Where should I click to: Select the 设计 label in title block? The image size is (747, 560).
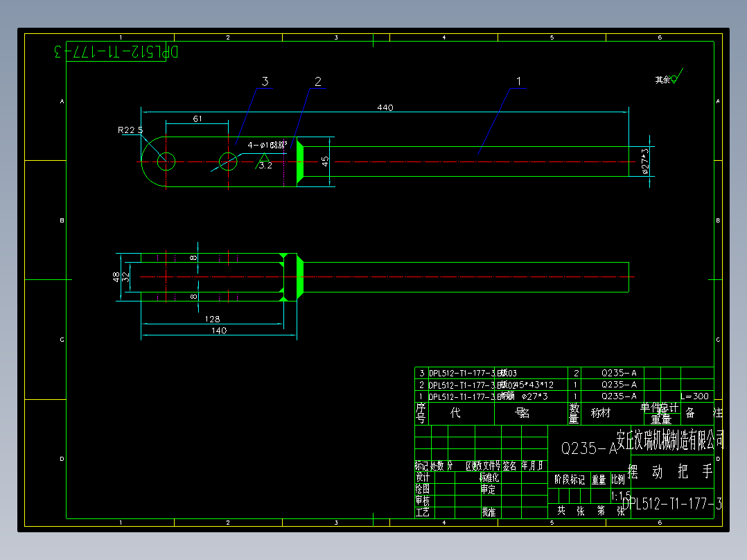tap(423, 478)
